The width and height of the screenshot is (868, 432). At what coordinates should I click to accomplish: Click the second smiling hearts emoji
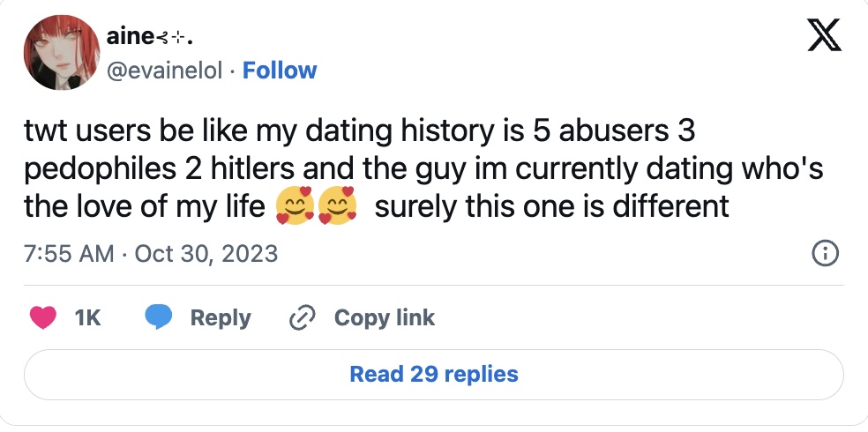[x=336, y=207]
